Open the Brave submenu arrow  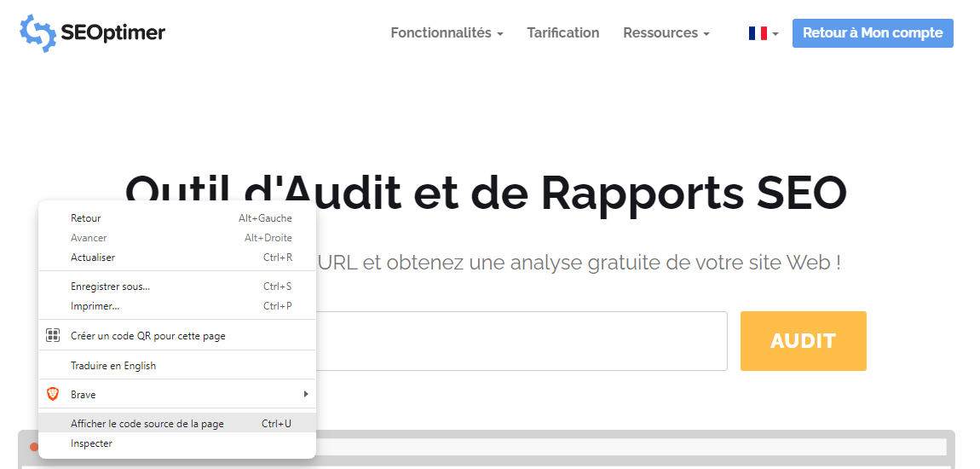pyautogui.click(x=305, y=394)
